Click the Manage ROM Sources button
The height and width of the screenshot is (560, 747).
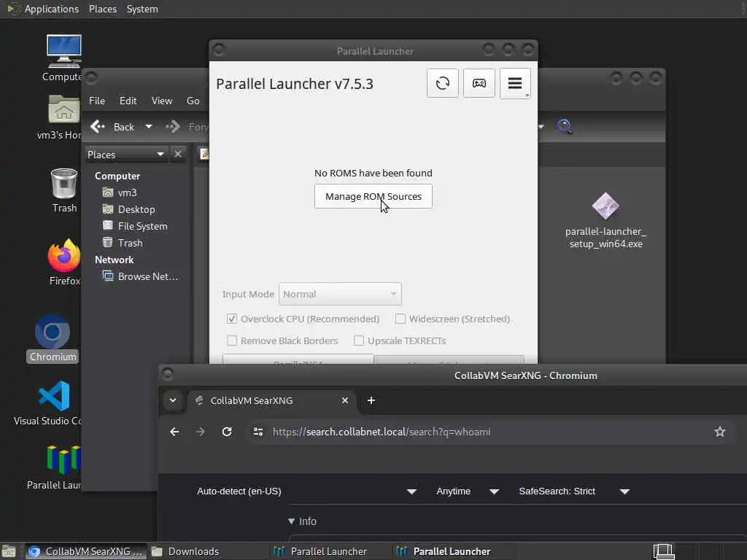click(x=373, y=196)
